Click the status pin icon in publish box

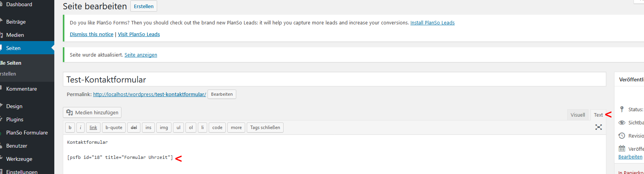pyautogui.click(x=622, y=109)
